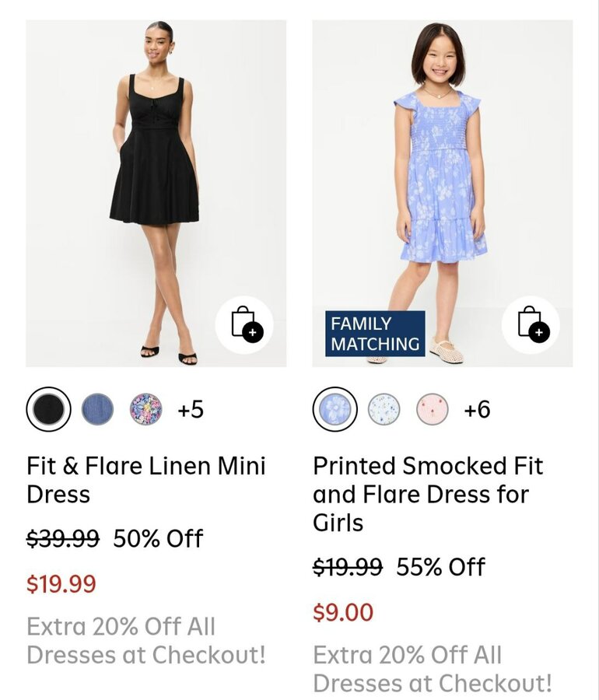Screen dimensions: 599x700
Task: Quick-add the girls smocked dress to bag
Action: (531, 324)
